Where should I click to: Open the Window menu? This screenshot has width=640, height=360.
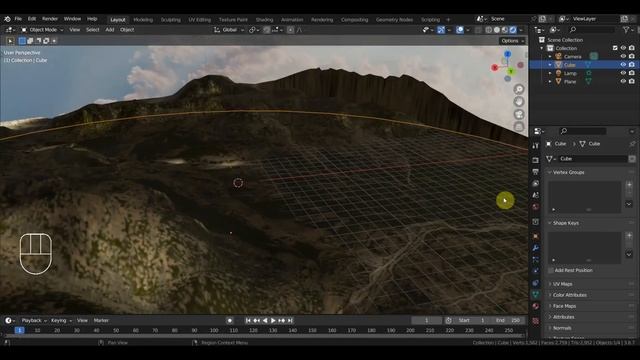pyautogui.click(x=72, y=19)
